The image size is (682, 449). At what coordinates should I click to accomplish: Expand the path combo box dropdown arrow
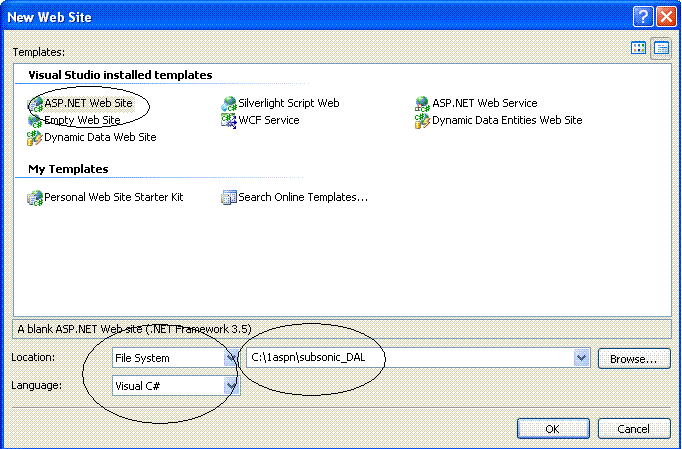[x=581, y=358]
